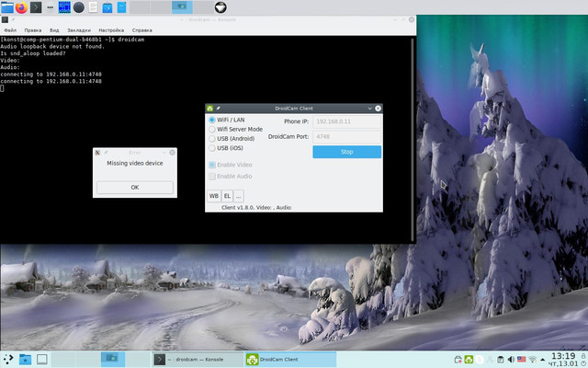The height and width of the screenshot is (368, 588).
Task: Click the EL button in DroidCam Client
Action: pyautogui.click(x=227, y=196)
